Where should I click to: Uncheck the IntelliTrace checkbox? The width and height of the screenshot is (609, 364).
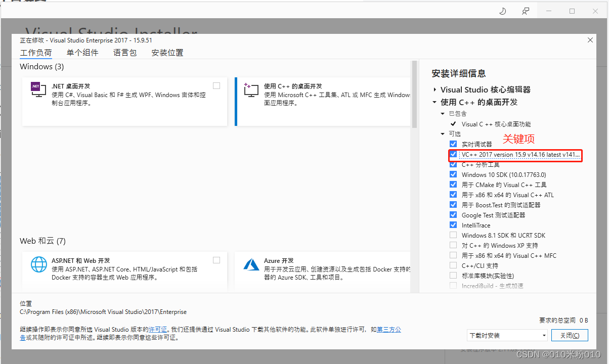tap(453, 225)
